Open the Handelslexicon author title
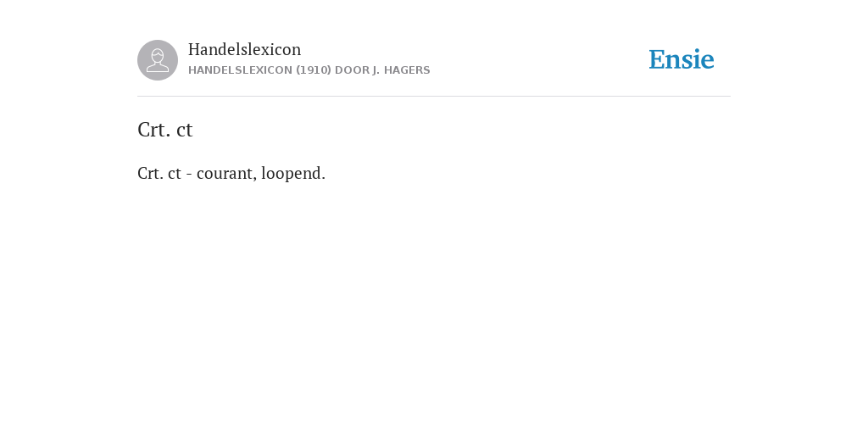868x434 pixels. click(x=245, y=49)
